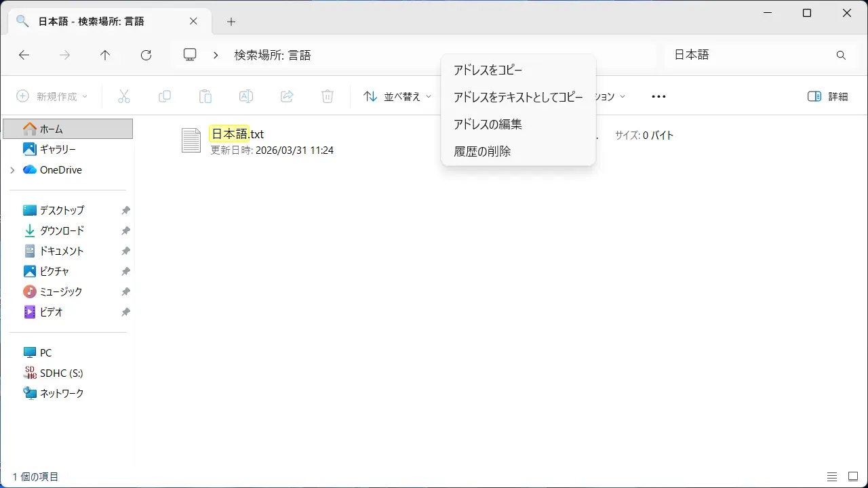Open ダウンロード folder in sidebar

pyautogui.click(x=62, y=230)
